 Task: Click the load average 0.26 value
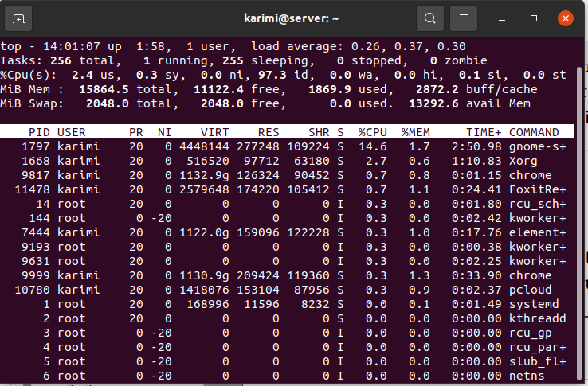365,46
